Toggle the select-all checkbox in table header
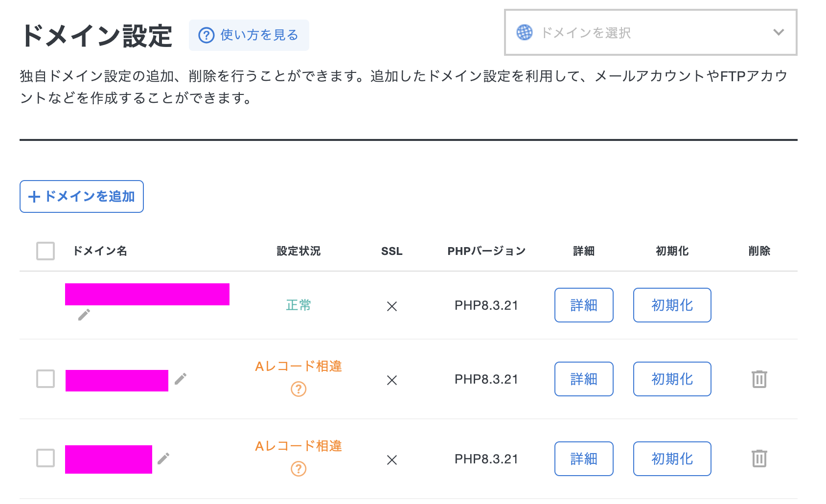The width and height of the screenshot is (826, 504). [x=46, y=251]
